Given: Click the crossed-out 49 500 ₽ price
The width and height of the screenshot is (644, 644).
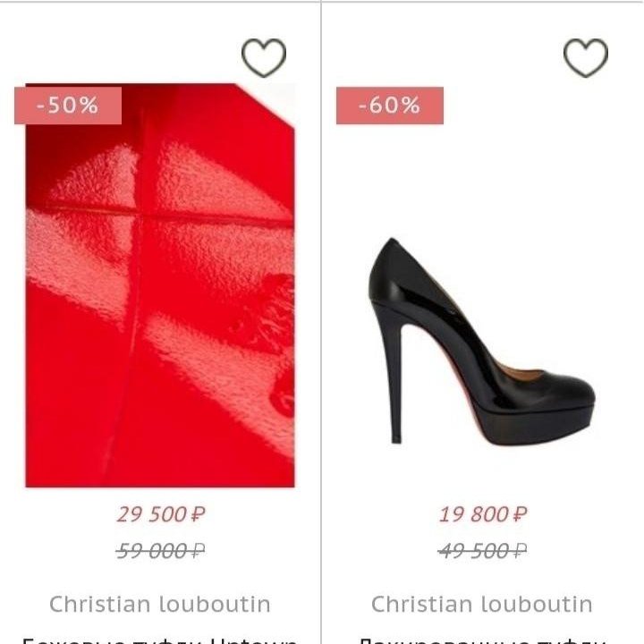Looking at the screenshot, I should coord(483,551).
